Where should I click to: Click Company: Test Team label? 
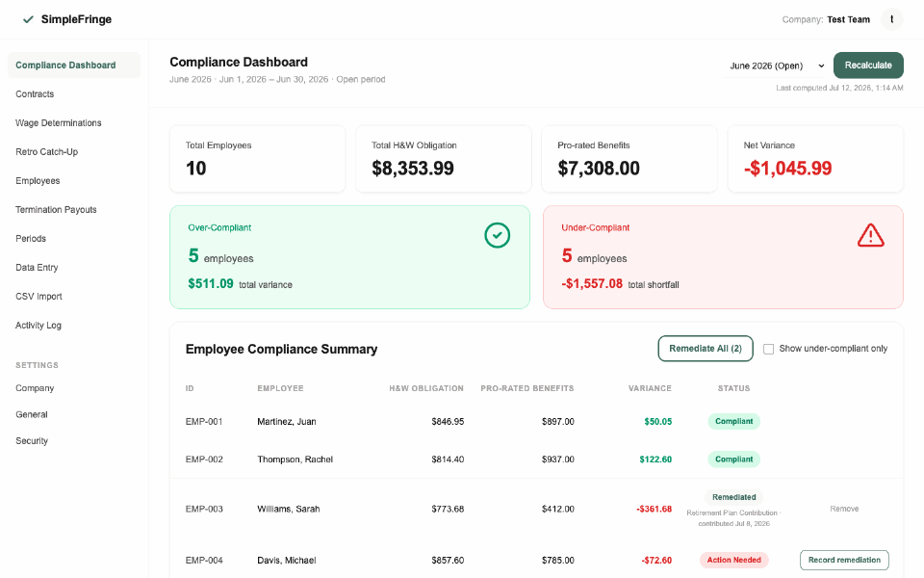click(826, 19)
